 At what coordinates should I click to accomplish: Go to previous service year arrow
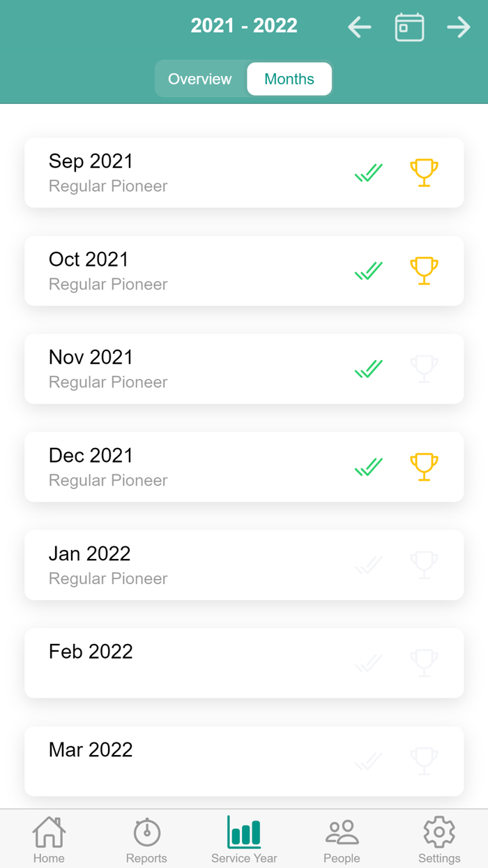360,27
